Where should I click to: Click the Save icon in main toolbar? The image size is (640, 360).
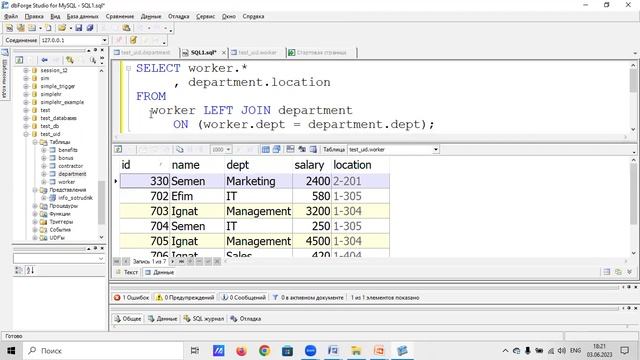pyautogui.click(x=78, y=28)
